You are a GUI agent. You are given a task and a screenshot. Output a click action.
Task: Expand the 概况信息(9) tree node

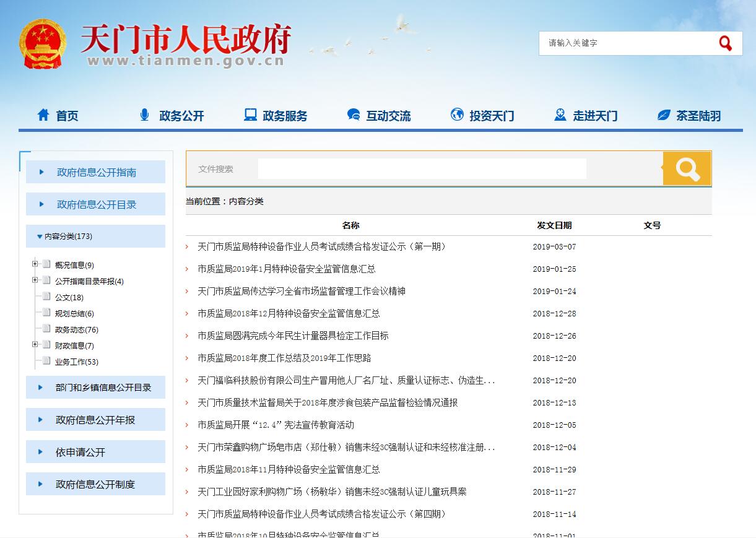point(35,264)
